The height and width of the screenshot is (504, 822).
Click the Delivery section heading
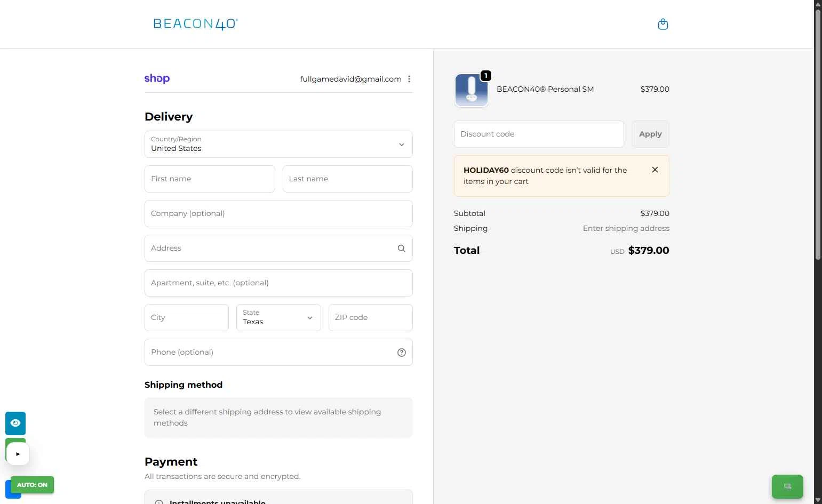point(169,116)
